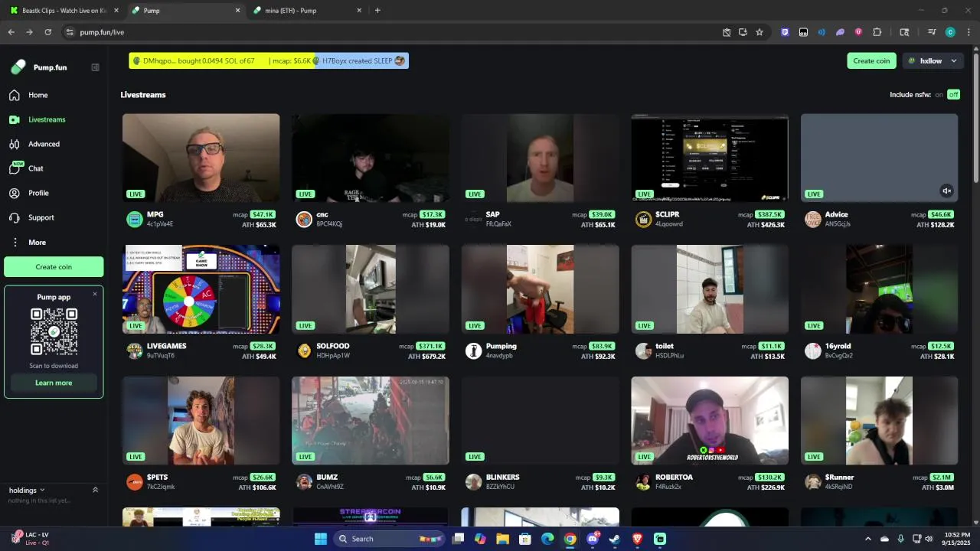This screenshot has height=551, width=980.
Task: Click the DMhqpo bought SOL ticker notice
Action: click(x=221, y=60)
